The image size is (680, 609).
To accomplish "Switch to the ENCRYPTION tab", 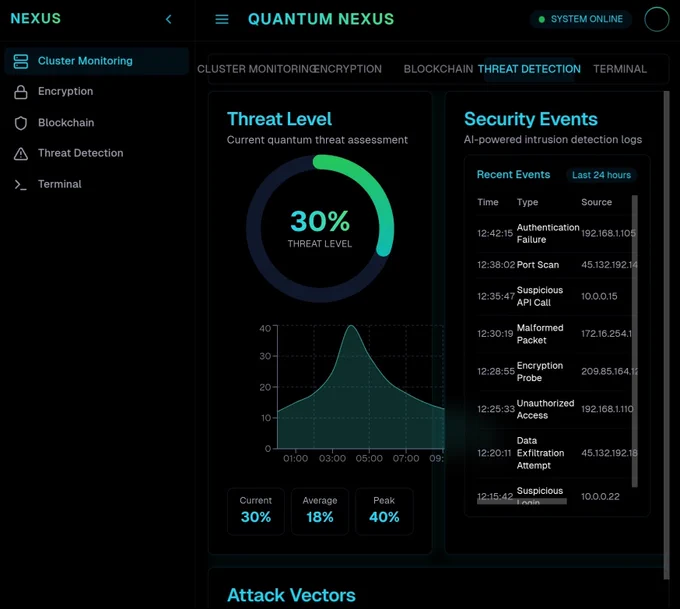I will (x=348, y=69).
